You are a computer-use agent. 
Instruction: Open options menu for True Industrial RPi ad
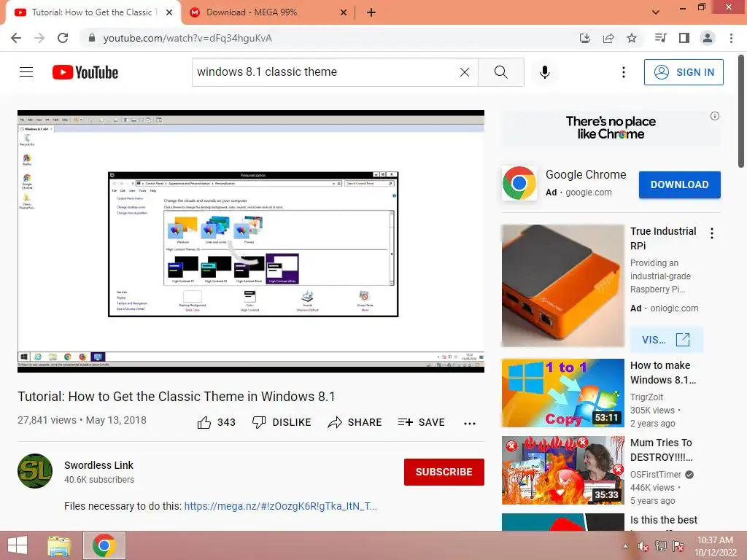point(712,233)
